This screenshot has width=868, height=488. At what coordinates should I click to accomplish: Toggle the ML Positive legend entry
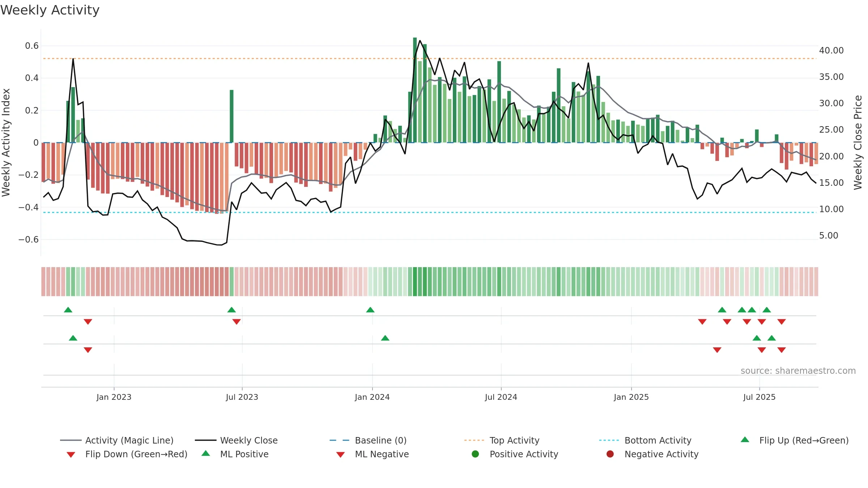[235, 454]
